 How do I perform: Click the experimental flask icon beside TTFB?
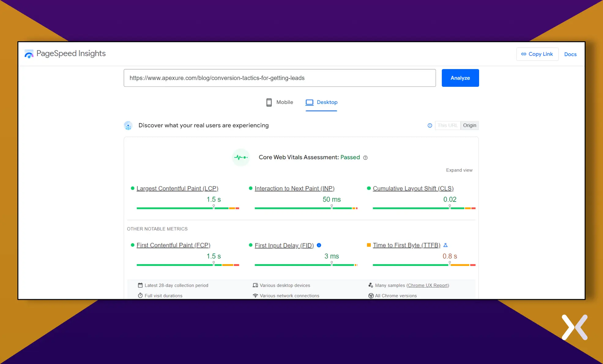click(x=445, y=245)
